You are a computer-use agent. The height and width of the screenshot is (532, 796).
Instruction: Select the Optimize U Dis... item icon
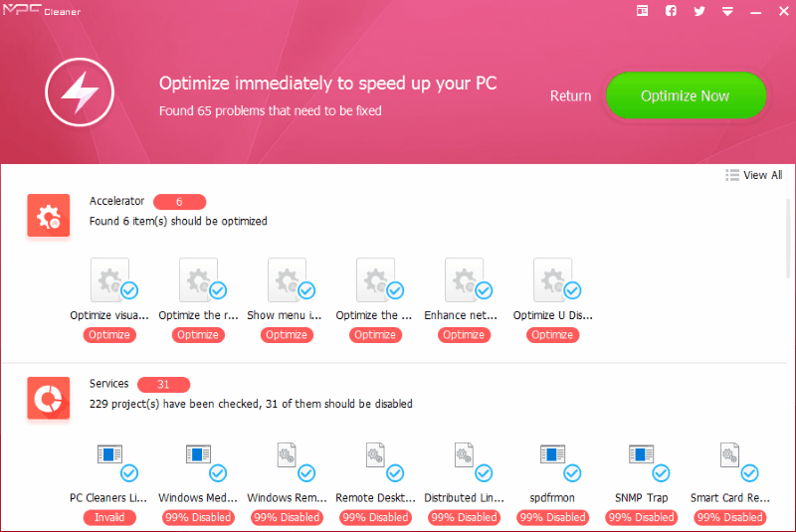tap(553, 279)
